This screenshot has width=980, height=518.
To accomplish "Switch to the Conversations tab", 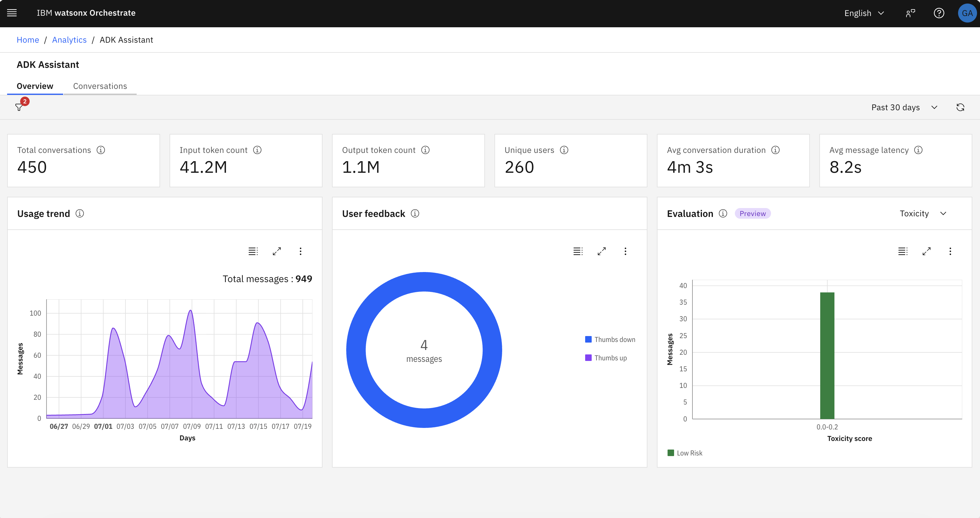I will click(x=100, y=86).
